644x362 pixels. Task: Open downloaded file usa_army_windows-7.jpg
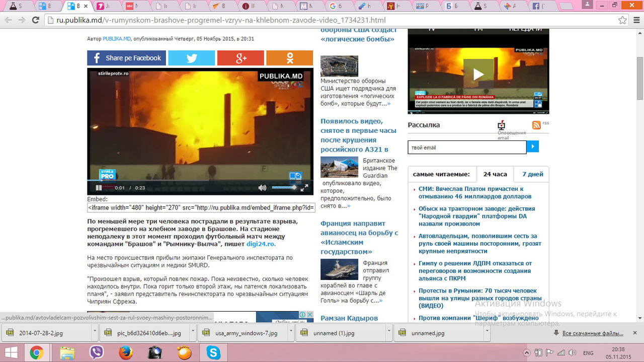243,333
